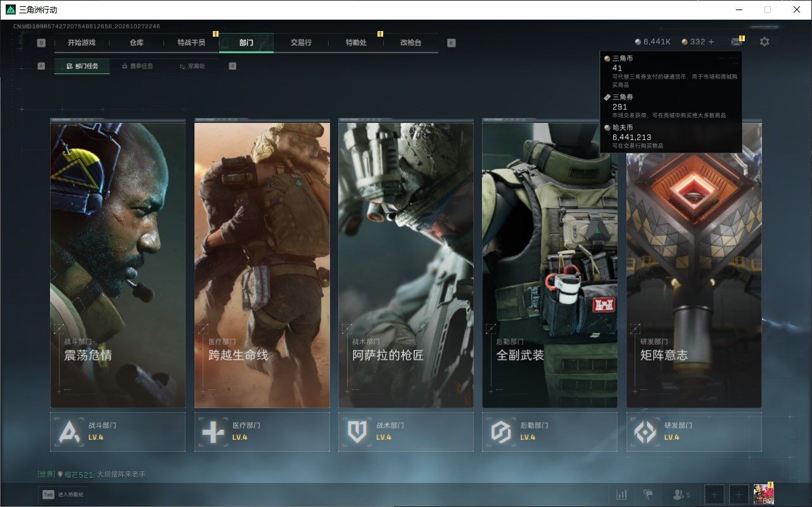Click the 三角币 41 tooltip entry
812x507 pixels.
[x=671, y=71]
